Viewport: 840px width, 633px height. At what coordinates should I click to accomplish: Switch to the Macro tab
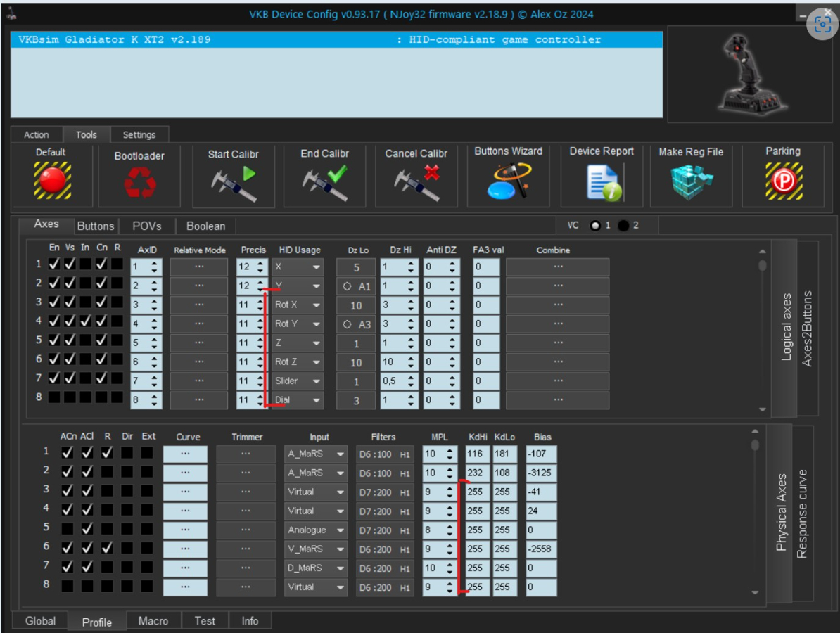(153, 620)
